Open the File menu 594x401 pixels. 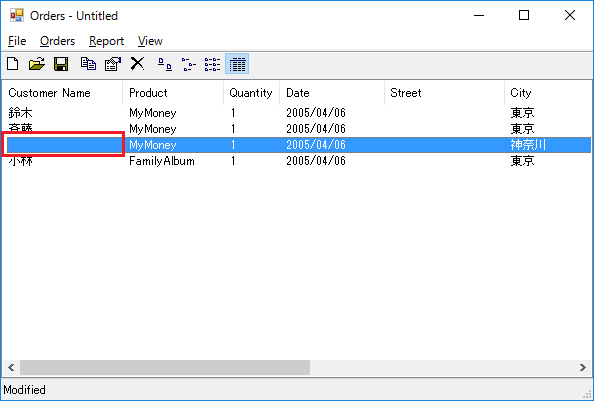click(x=17, y=41)
